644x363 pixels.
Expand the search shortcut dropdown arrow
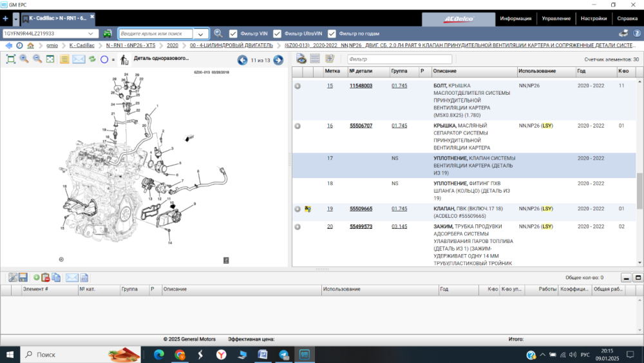point(201,34)
